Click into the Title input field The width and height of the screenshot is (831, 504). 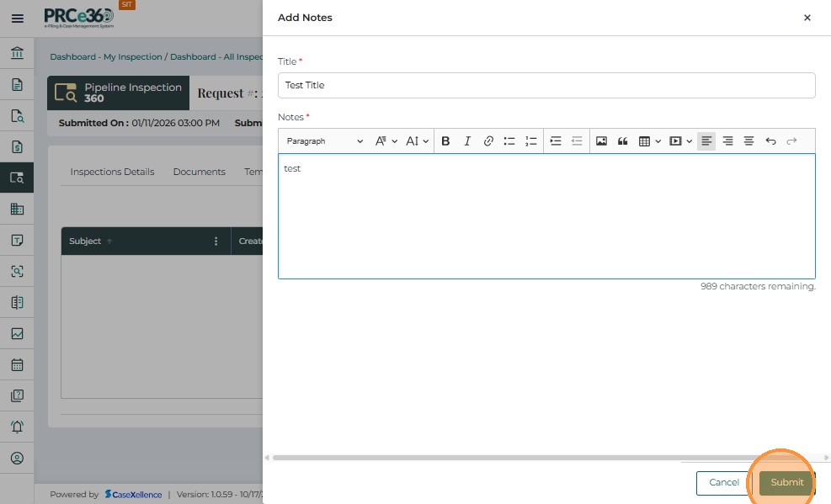546,85
